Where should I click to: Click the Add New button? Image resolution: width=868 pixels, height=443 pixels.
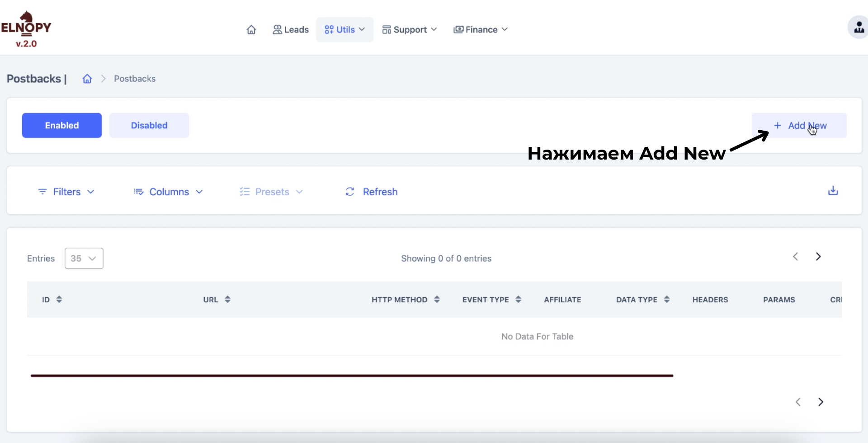[x=799, y=125]
